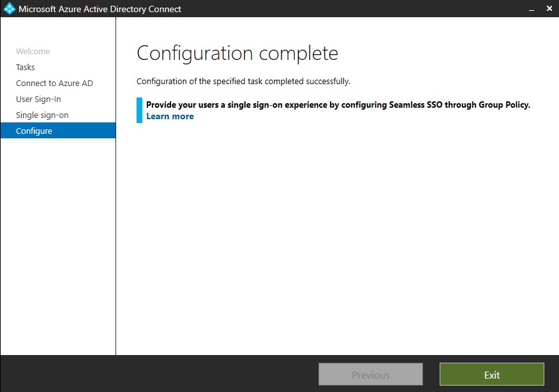Click the blue info bar beside the SSO message

pos(139,110)
